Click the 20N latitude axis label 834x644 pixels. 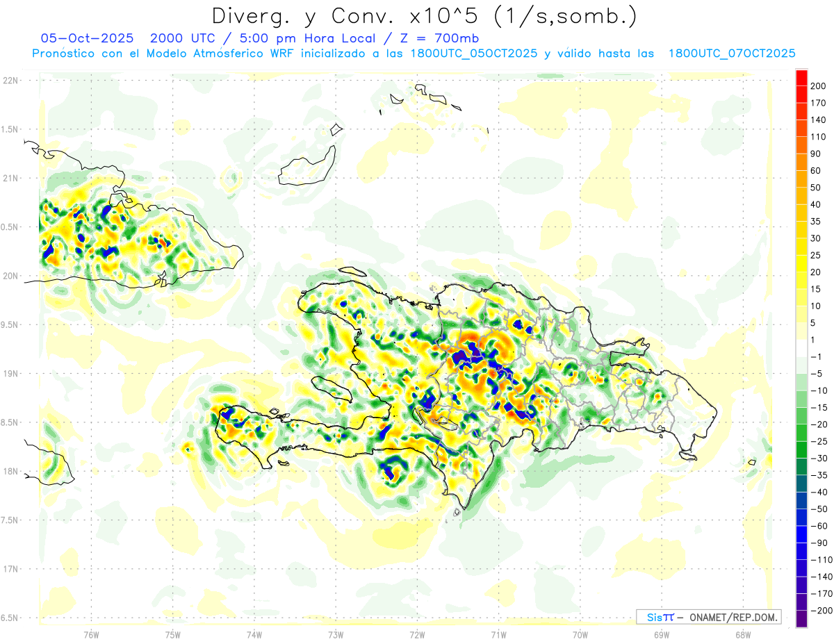point(10,276)
